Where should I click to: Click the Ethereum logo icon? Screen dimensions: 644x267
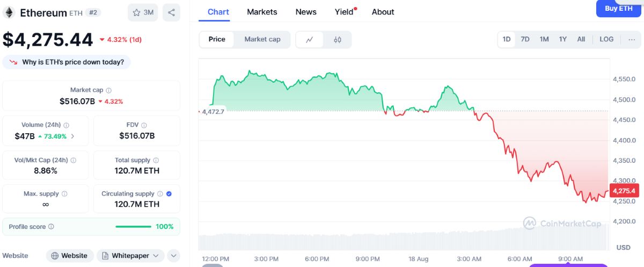tap(9, 12)
